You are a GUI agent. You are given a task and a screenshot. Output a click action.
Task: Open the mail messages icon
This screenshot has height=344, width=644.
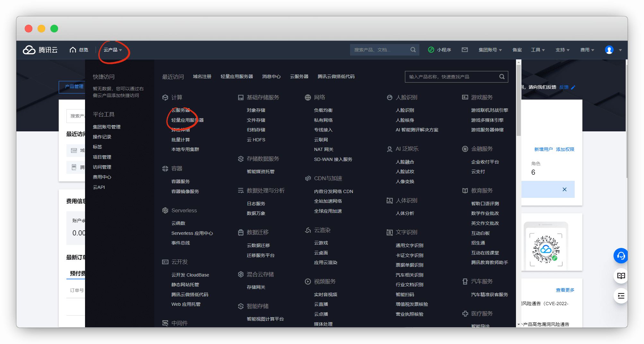point(465,50)
